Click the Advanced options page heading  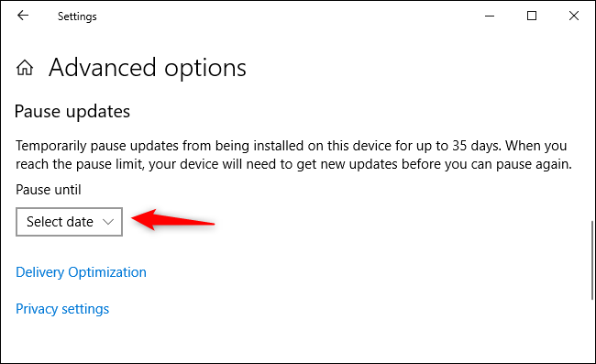pyautogui.click(x=148, y=68)
